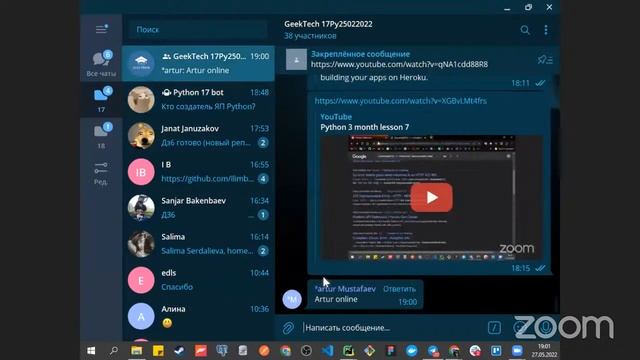Open PyCharm from taskbar
The width and height of the screenshot is (640, 360).
(349, 351)
